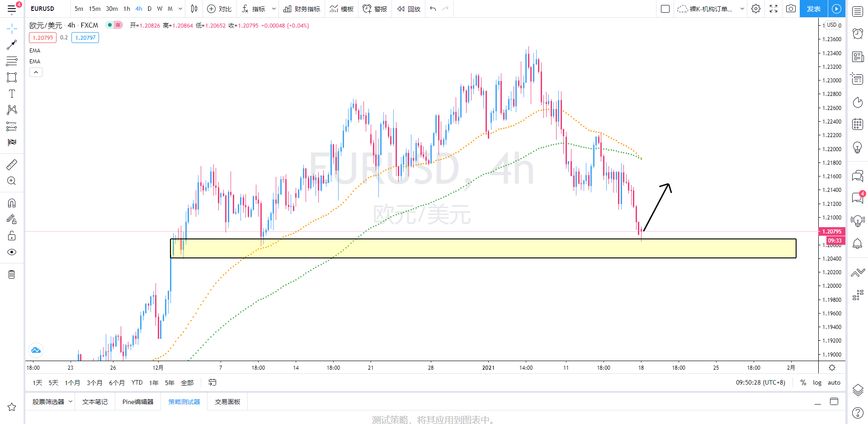Screen dimensions: 868x424
Task: Toggle percent scale mode
Action: (803, 383)
